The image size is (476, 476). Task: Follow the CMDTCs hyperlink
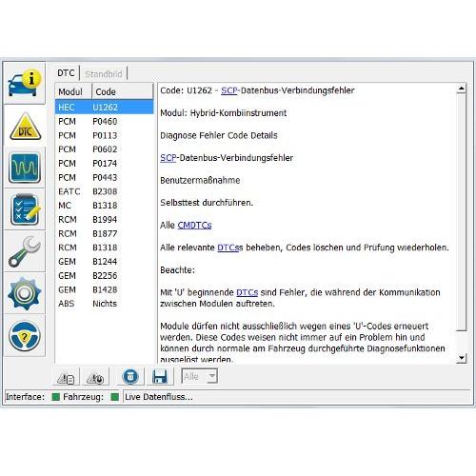194,225
